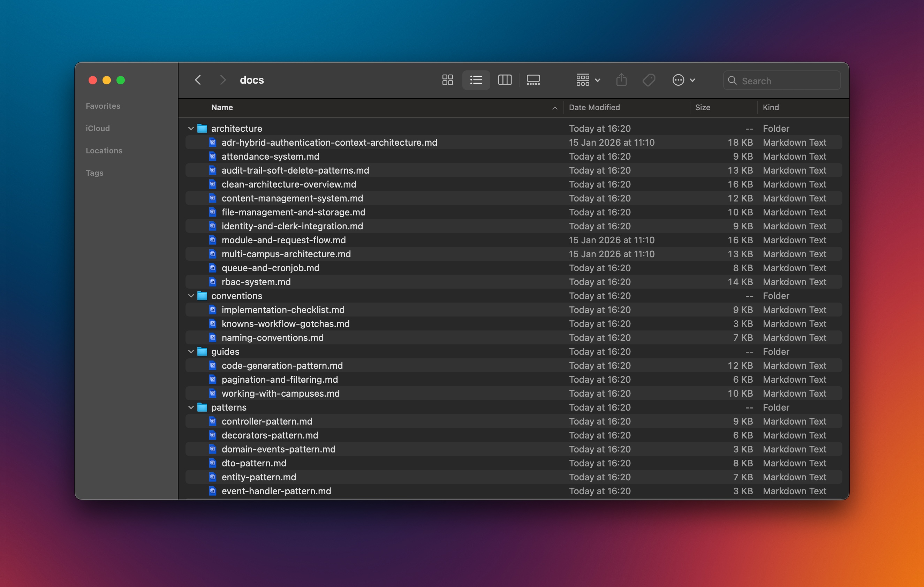This screenshot has height=587, width=924.
Task: Collapse the guides folder
Action: click(191, 351)
